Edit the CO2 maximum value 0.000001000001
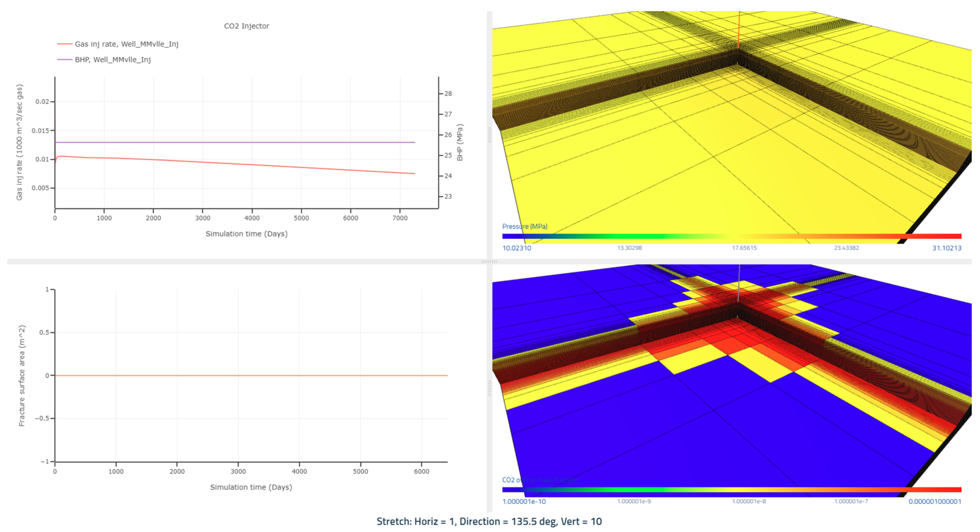The image size is (980, 532). click(x=935, y=501)
